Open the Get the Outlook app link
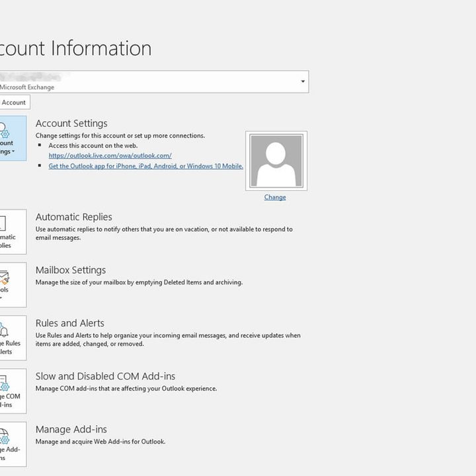Viewport: 476px width, 476px height. pos(145,166)
